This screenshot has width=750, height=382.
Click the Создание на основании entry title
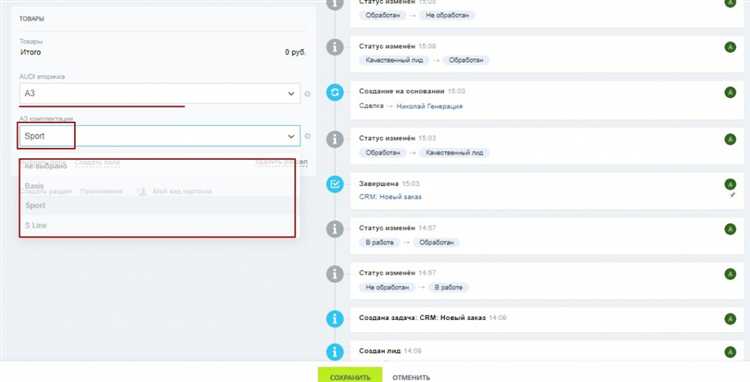point(402,91)
